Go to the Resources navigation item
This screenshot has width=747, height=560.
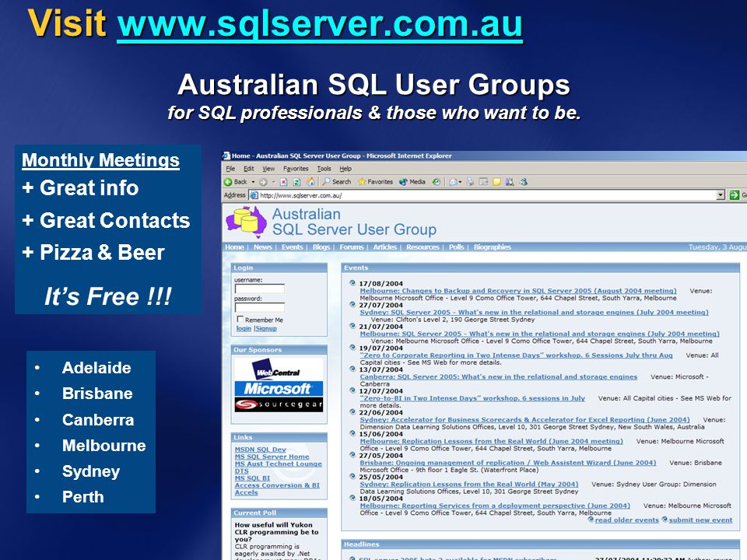click(x=423, y=247)
